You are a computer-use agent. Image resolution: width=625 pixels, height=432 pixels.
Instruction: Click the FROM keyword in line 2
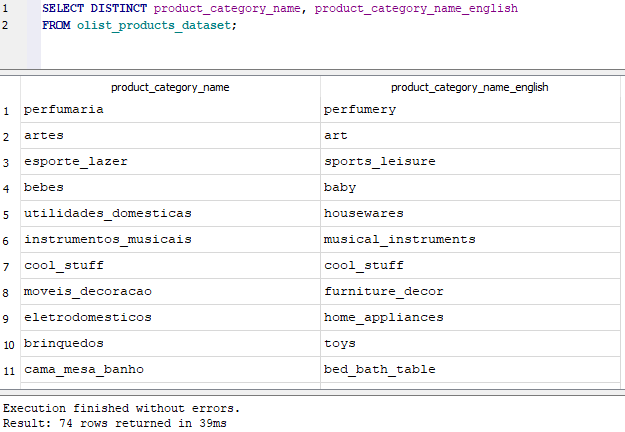point(56,25)
